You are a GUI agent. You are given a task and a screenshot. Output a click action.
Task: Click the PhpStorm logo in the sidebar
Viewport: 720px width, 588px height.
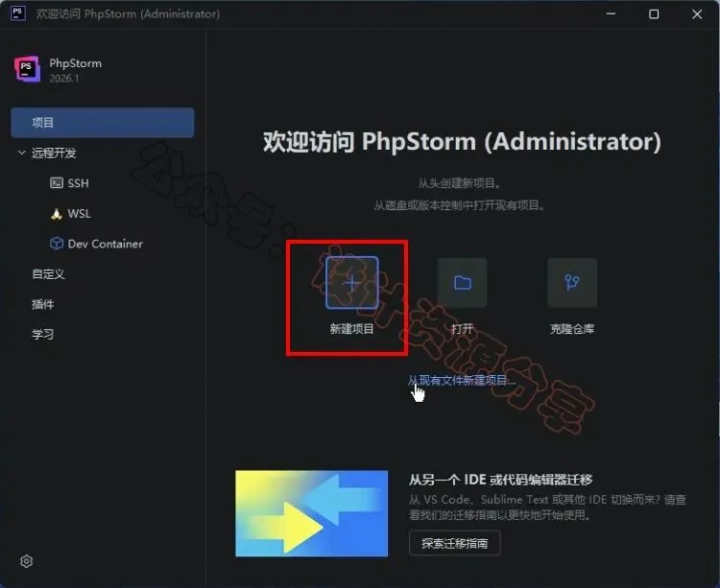(x=27, y=69)
